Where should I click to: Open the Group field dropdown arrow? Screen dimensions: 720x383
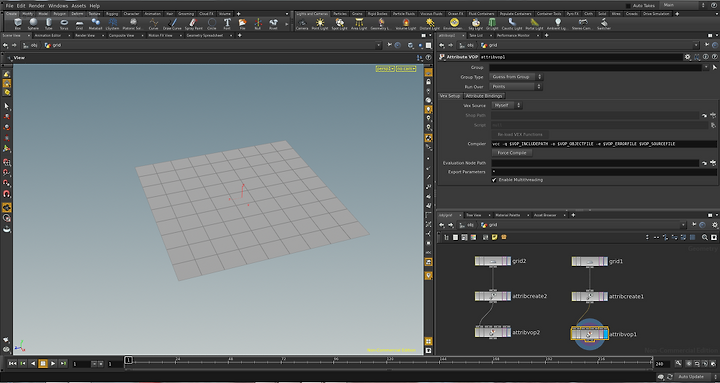click(x=706, y=67)
